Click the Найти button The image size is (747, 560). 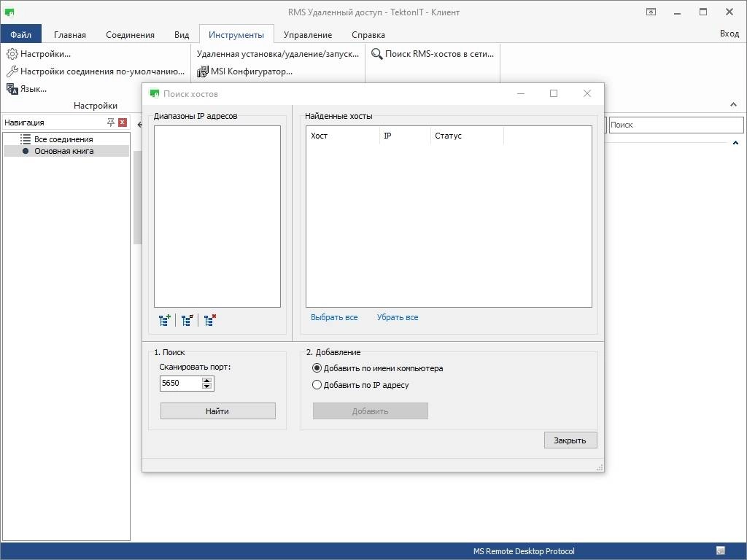pos(217,411)
